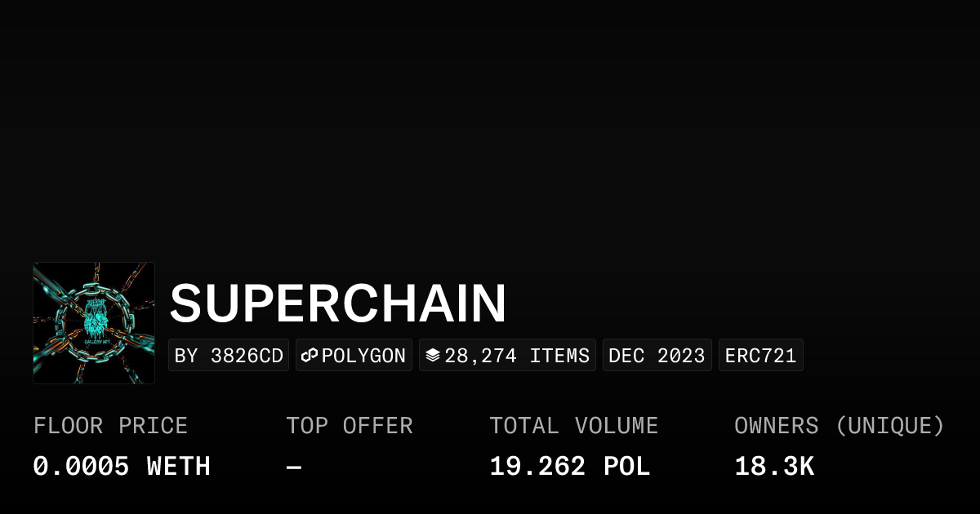Viewport: 980px width, 514px height.
Task: Click the 0.0005 floor price number
Action: point(81,467)
